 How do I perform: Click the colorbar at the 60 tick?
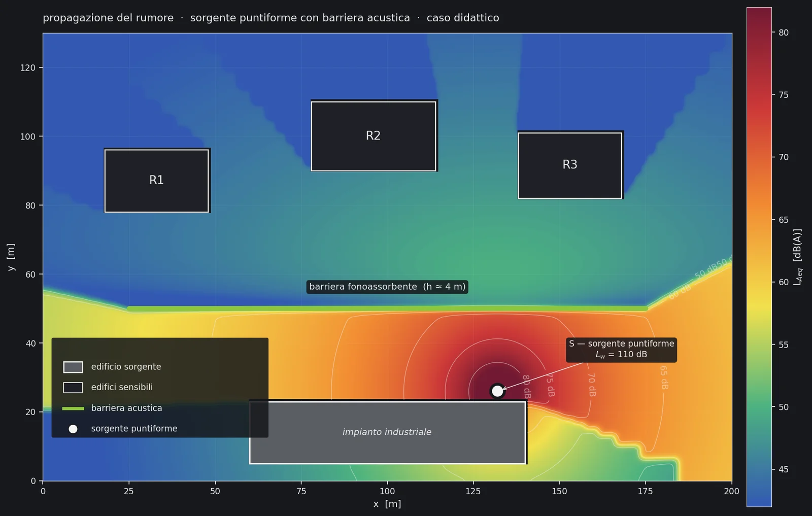759,282
